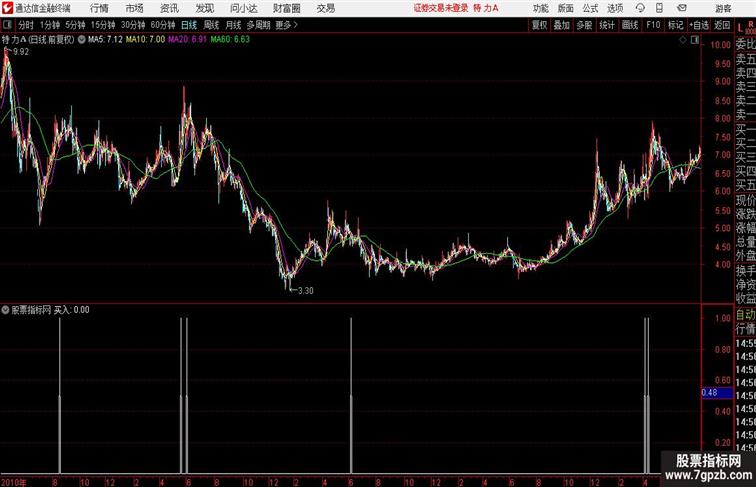Select the 月线 monthly period tab
756x487 pixels.
pos(233,25)
